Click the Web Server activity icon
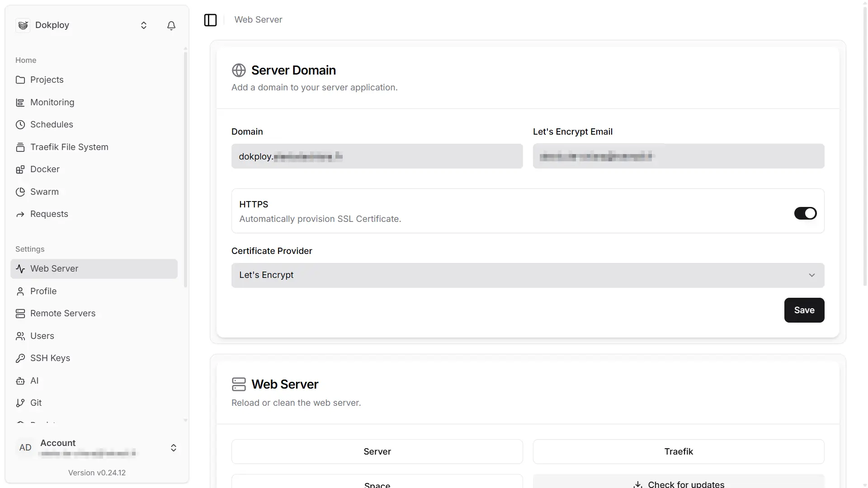 20,269
